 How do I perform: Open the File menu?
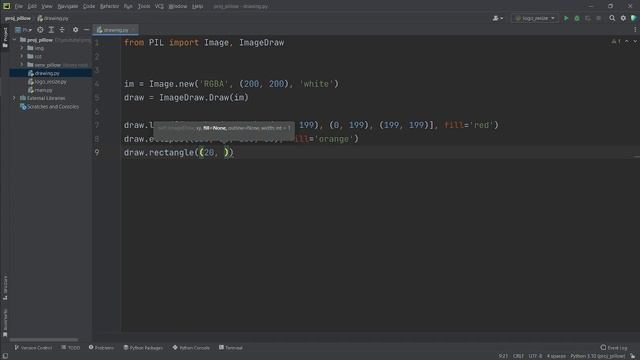pos(19,7)
